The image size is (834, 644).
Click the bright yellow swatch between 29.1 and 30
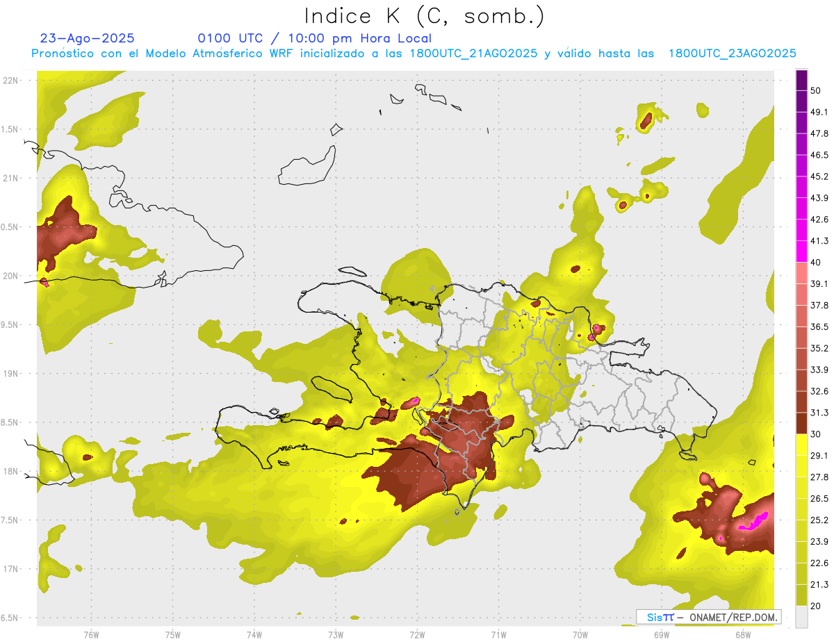801,445
